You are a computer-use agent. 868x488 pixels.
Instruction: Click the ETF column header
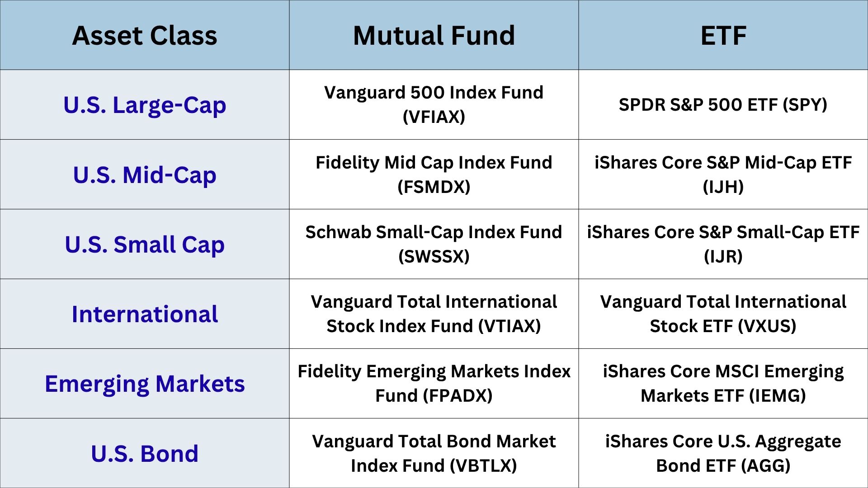point(723,35)
